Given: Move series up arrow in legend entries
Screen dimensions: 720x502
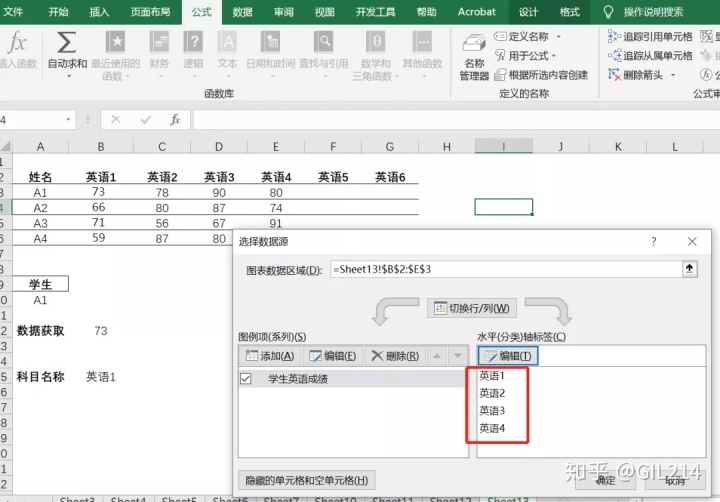Looking at the screenshot, I should tap(437, 356).
